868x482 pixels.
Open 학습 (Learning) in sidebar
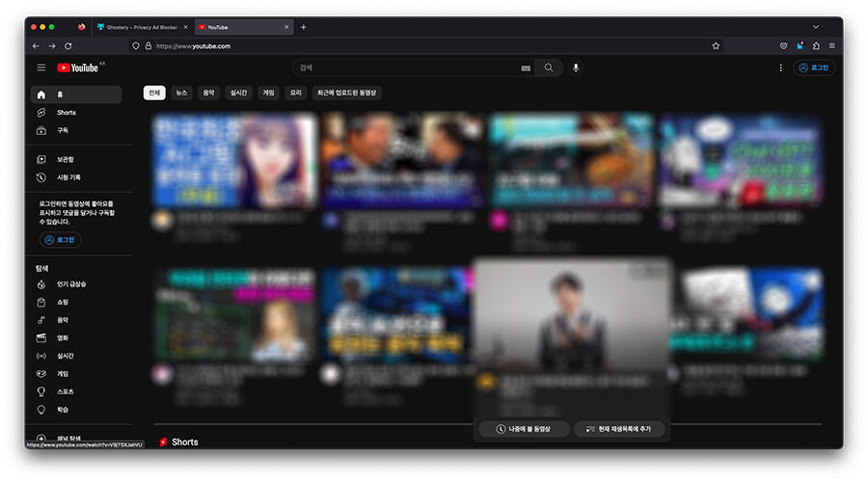pos(76,410)
